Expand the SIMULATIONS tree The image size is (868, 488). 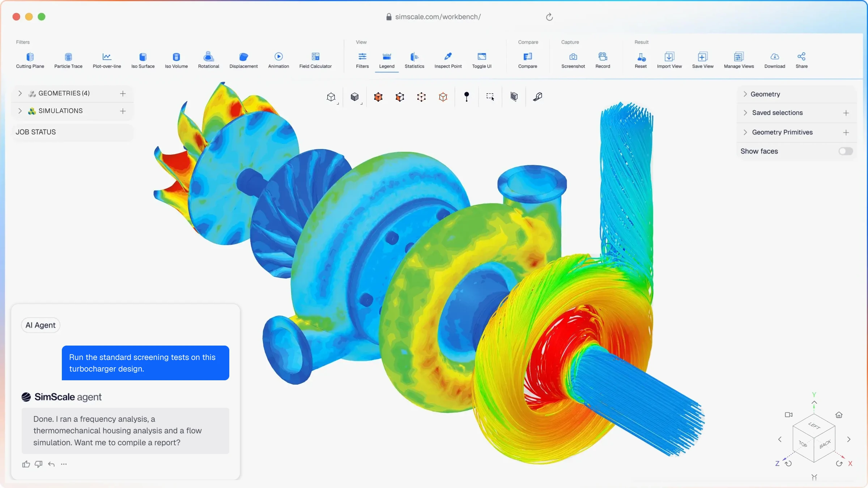click(20, 111)
